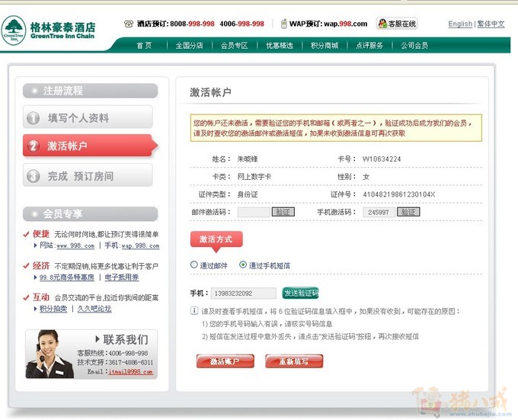The image size is (518, 420).
Task: Click step 2 number circle on 激活帐户
Action: (33, 146)
